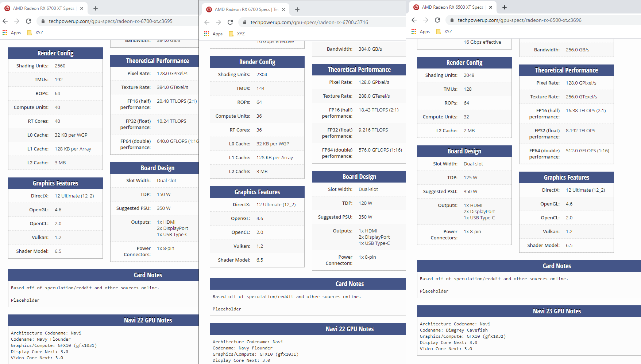Image resolution: width=641 pixels, height=364 pixels.
Task: Click the TDP value 120 W
Action: point(366,203)
